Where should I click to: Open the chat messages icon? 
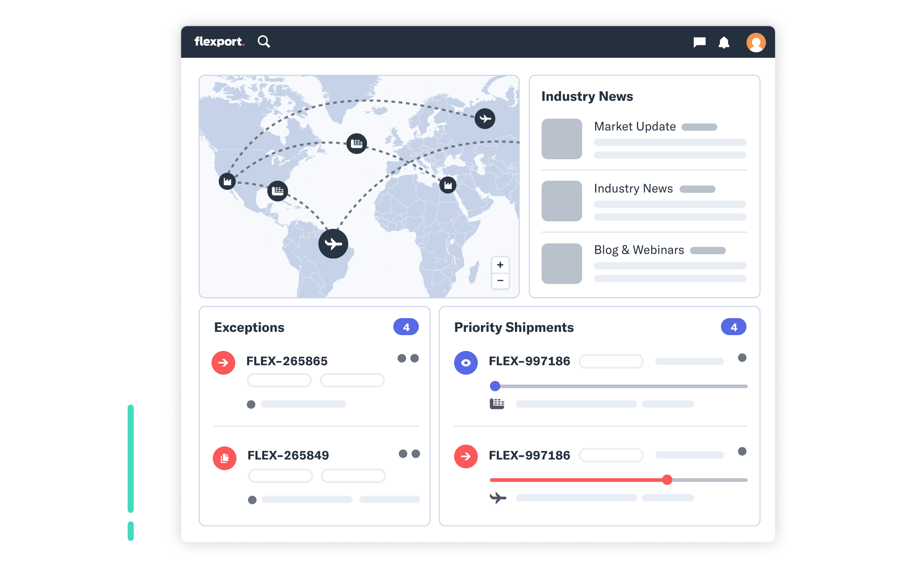(699, 42)
